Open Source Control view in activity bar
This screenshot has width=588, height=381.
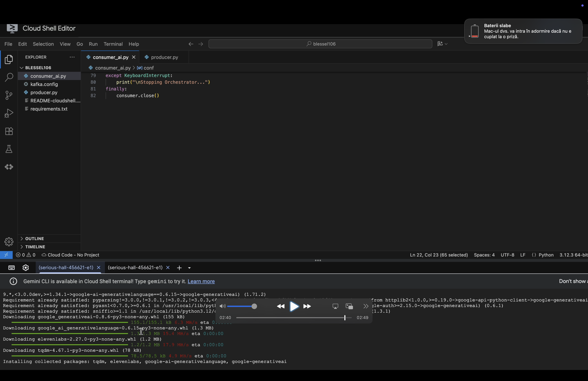(9, 95)
